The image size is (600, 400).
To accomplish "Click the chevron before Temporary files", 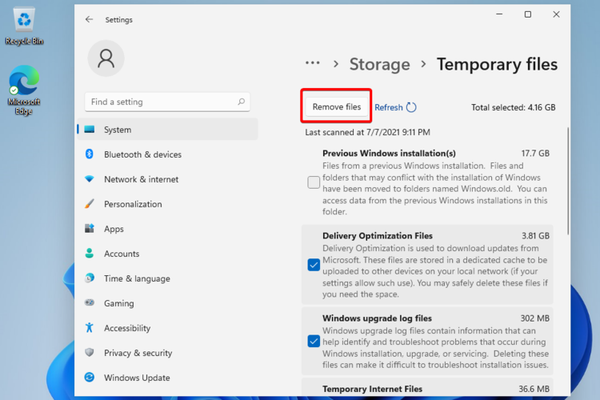I will click(423, 64).
